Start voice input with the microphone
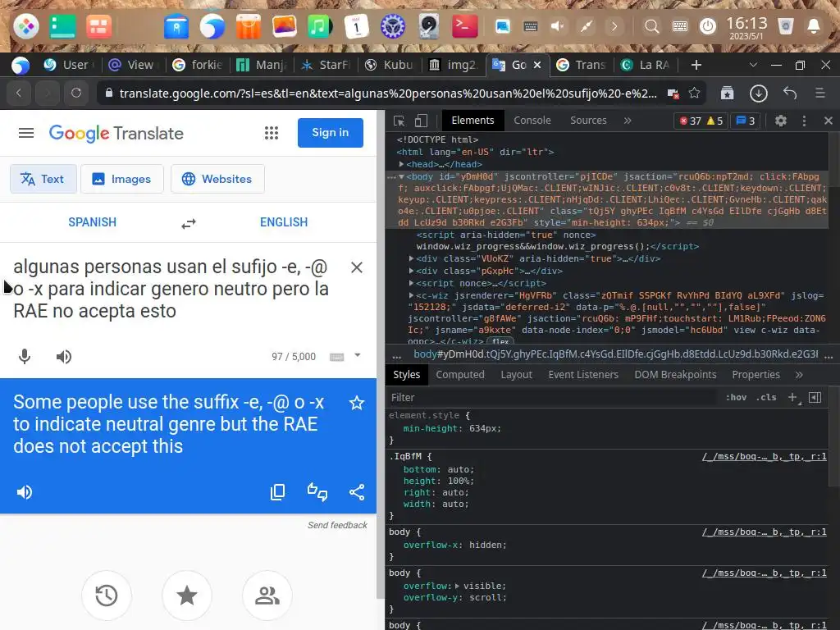The width and height of the screenshot is (840, 630). click(25, 357)
